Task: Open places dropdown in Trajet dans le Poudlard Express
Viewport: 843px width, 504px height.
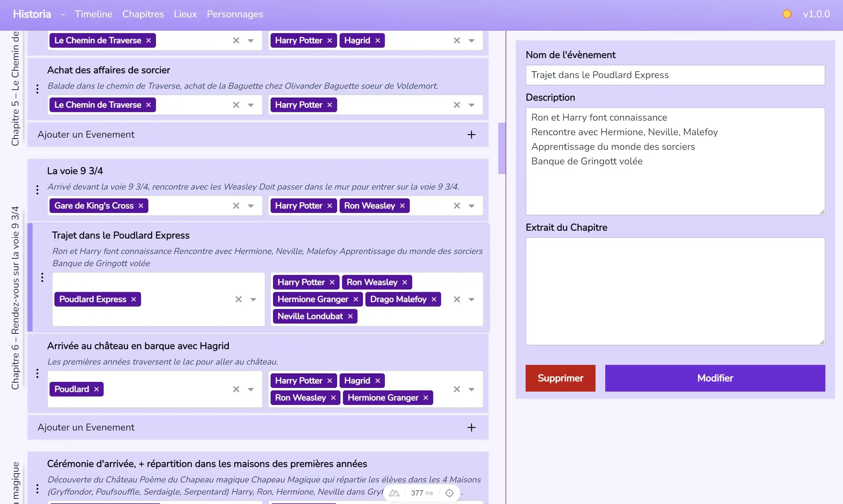Action: 253,299
